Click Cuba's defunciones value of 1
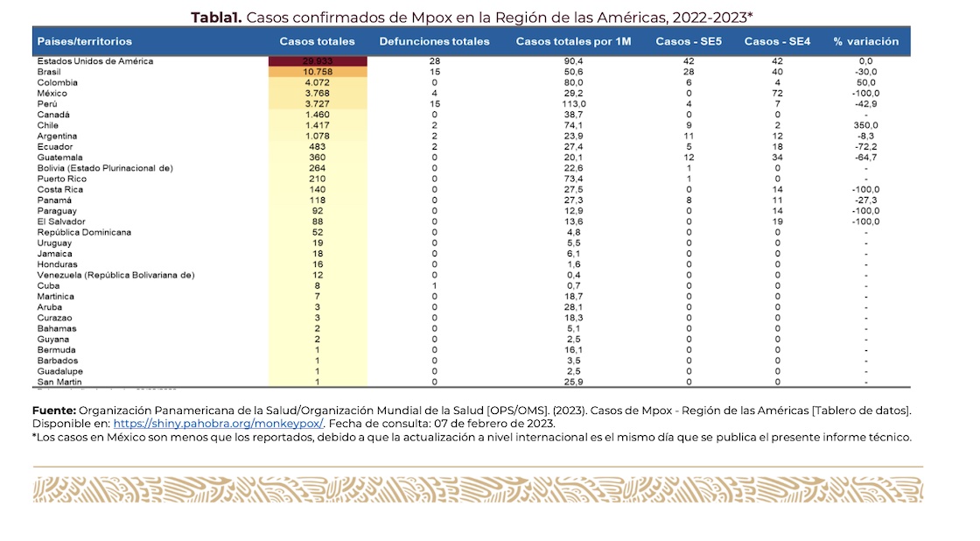 coord(435,285)
